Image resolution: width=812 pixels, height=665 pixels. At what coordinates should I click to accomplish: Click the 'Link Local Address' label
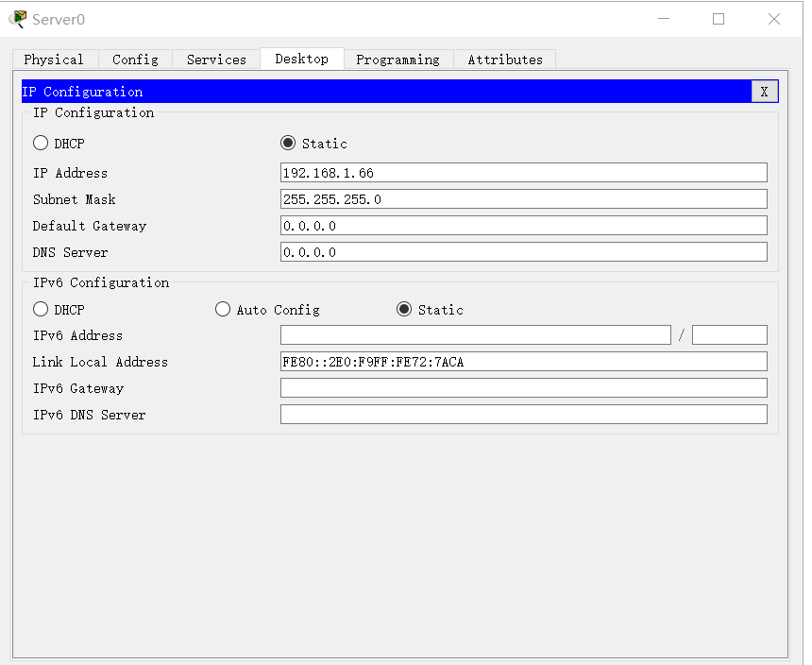click(100, 362)
